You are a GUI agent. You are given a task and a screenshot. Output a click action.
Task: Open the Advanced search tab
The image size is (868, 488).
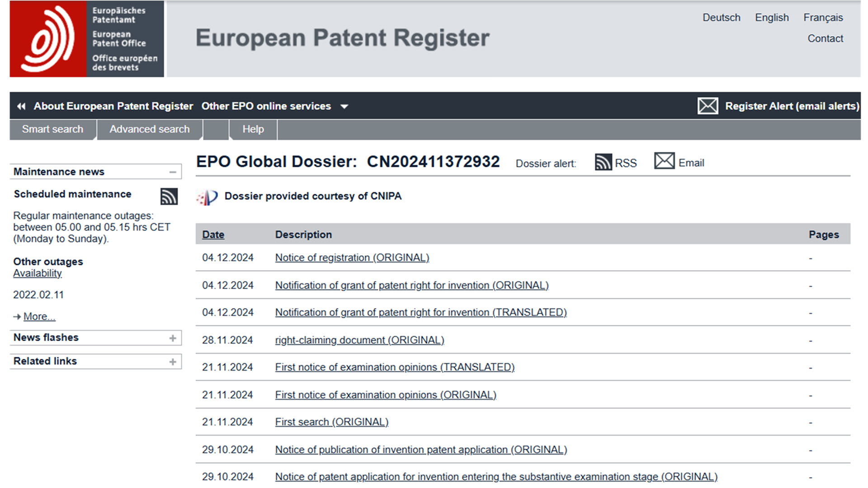tap(149, 129)
